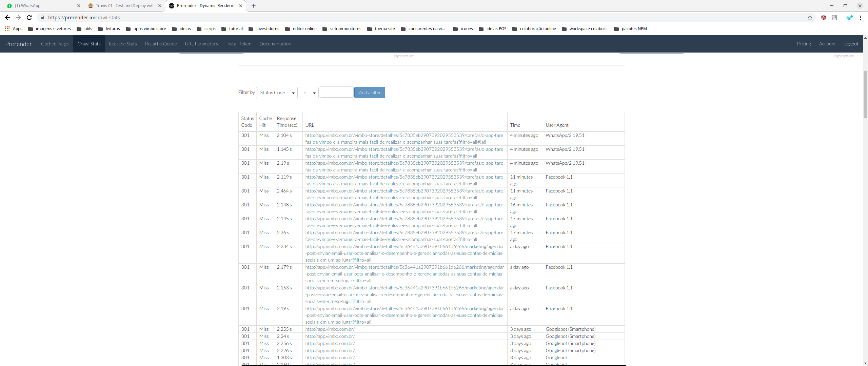Open the http://app.vimbo.com.br/ link
The width and height of the screenshot is (868, 366).
coord(330,329)
